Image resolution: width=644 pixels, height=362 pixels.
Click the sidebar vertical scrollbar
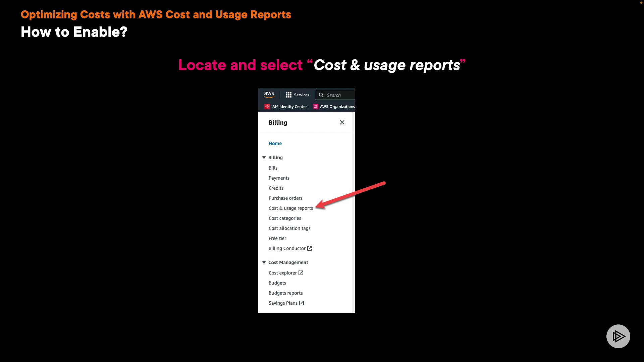pos(353,213)
